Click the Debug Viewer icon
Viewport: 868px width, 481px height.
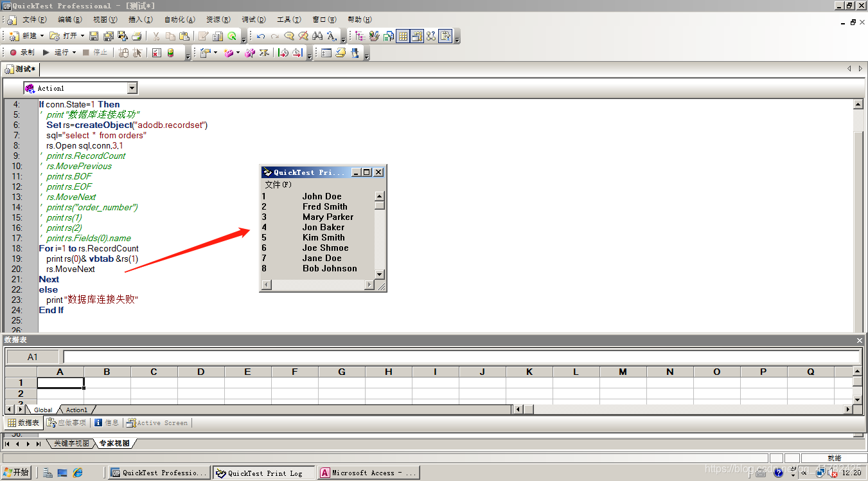[x=326, y=53]
